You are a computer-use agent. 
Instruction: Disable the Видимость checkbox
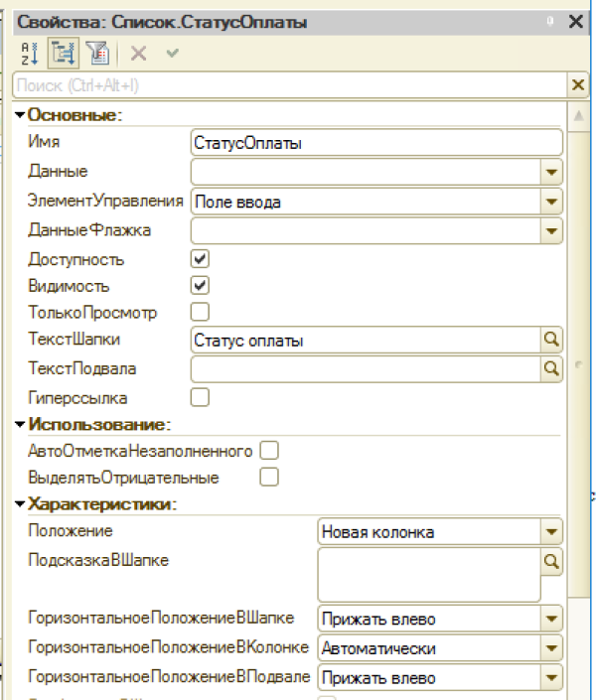[x=200, y=285]
